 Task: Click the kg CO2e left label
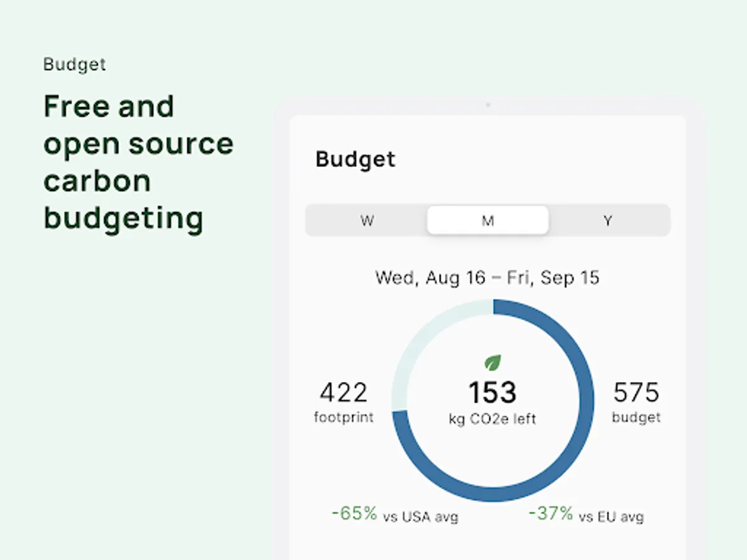pos(492,419)
